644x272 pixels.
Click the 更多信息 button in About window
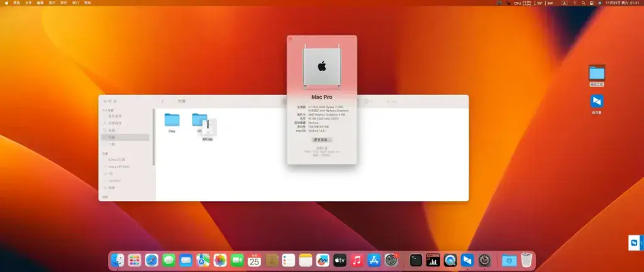click(322, 140)
